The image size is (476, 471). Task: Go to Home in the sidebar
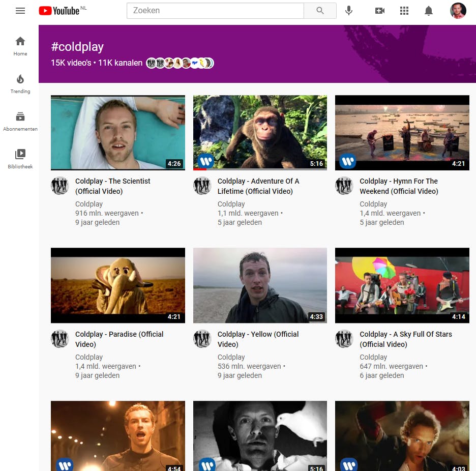(20, 46)
